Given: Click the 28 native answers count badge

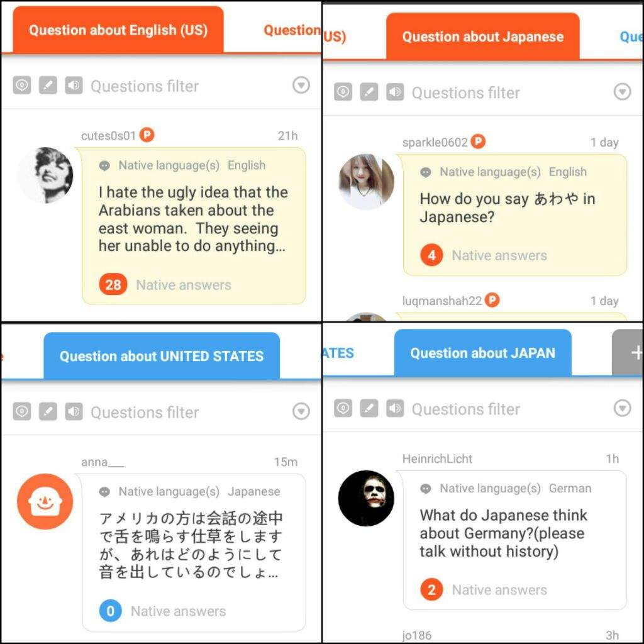Looking at the screenshot, I should [113, 284].
